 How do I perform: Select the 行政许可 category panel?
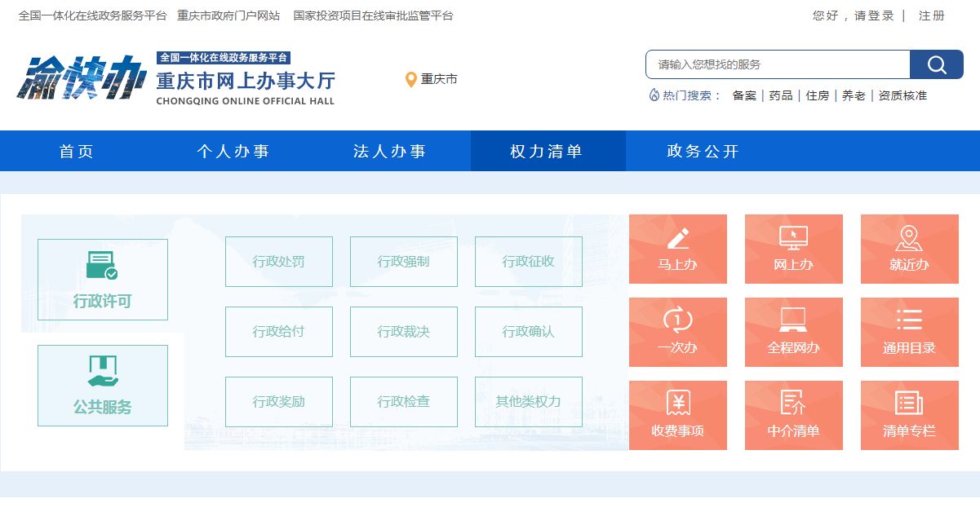(102, 279)
